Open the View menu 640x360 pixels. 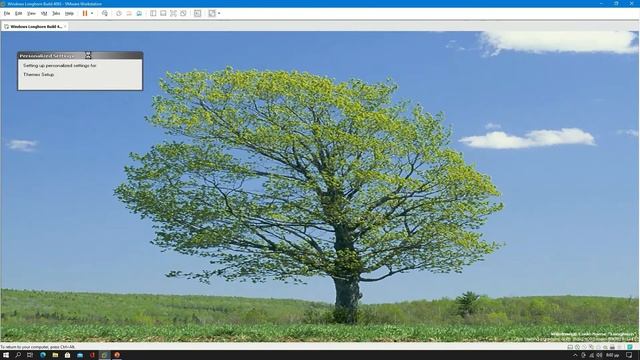click(31, 13)
